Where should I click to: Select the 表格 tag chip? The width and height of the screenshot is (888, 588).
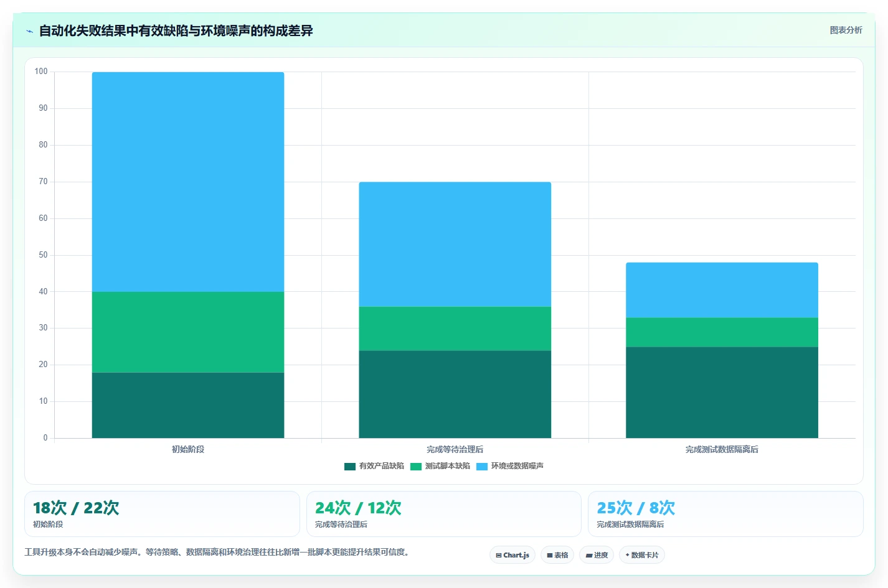(557, 555)
